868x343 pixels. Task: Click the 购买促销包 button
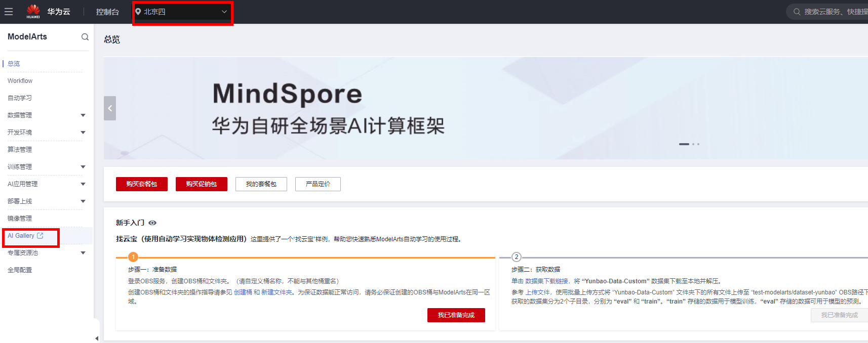pos(202,184)
